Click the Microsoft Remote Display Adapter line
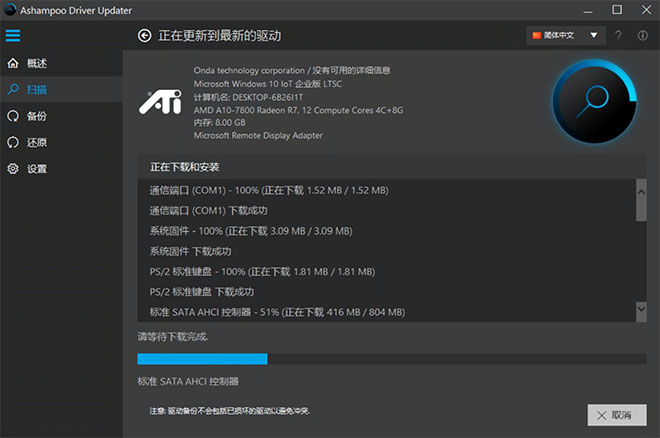Viewport: 660px width, 438px height. [x=258, y=135]
